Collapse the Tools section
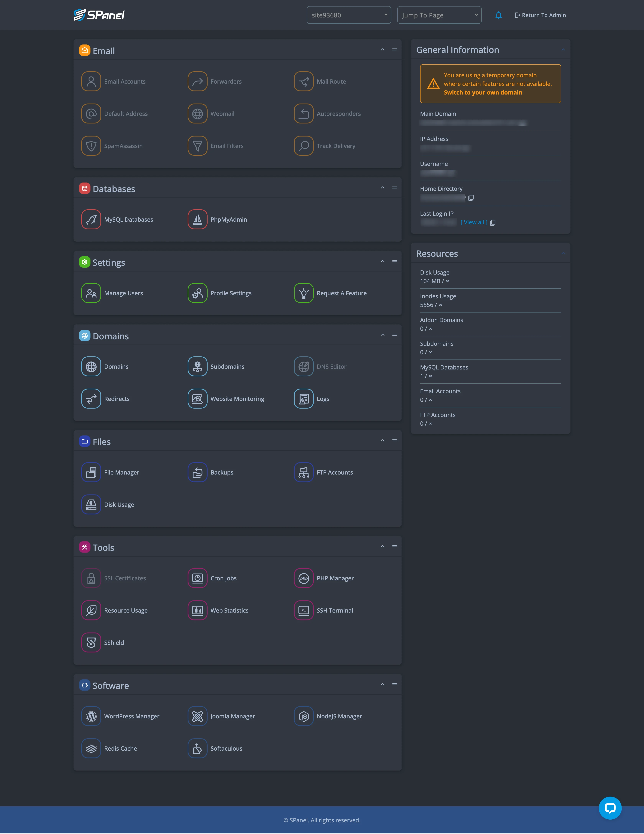The image size is (644, 834). point(382,546)
